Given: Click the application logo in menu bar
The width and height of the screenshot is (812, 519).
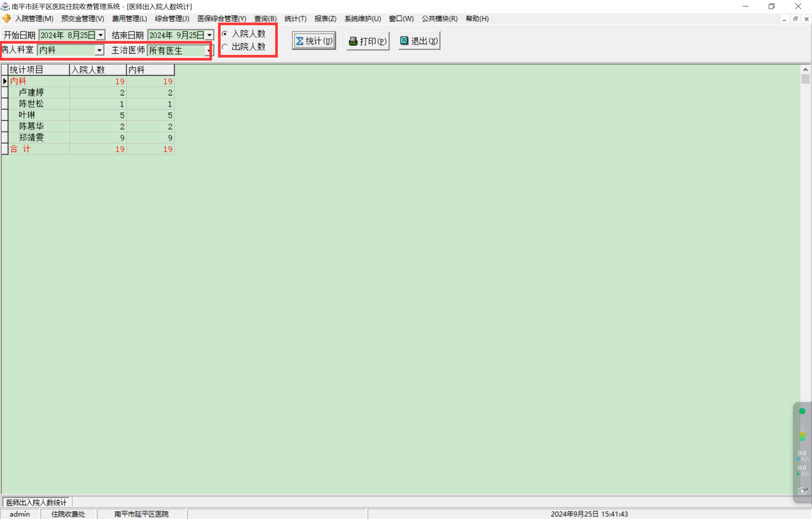Looking at the screenshot, I should [7, 18].
